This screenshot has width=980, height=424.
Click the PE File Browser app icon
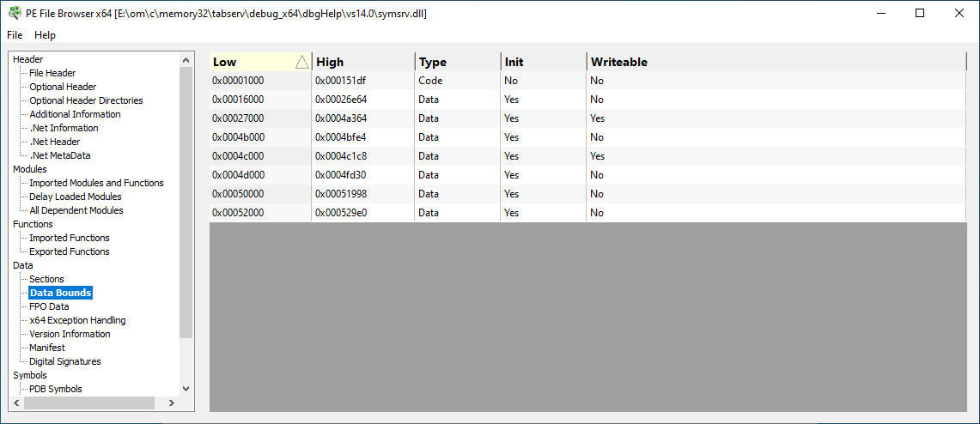[14, 13]
